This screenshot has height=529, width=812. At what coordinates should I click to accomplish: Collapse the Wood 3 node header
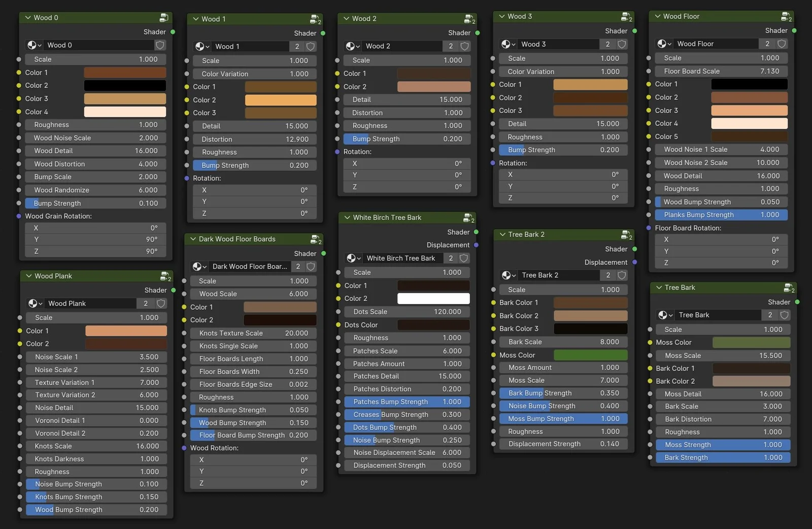pyautogui.click(x=502, y=16)
